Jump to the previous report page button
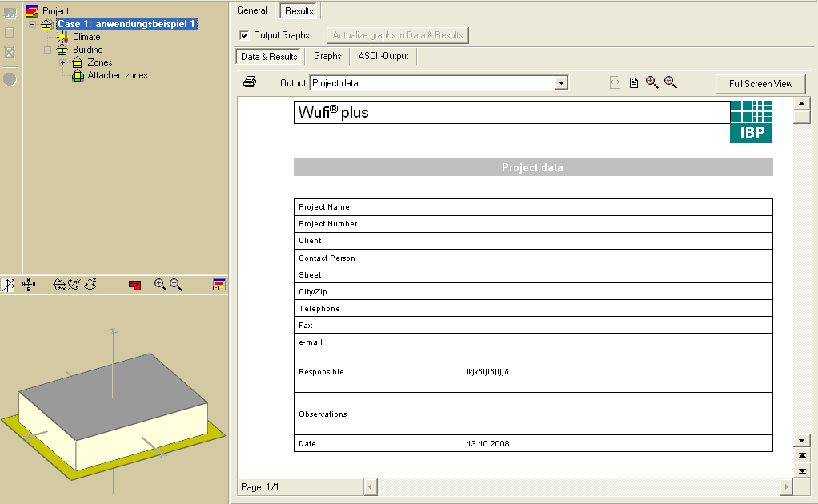Viewport: 818px width, 504px height. (801, 455)
